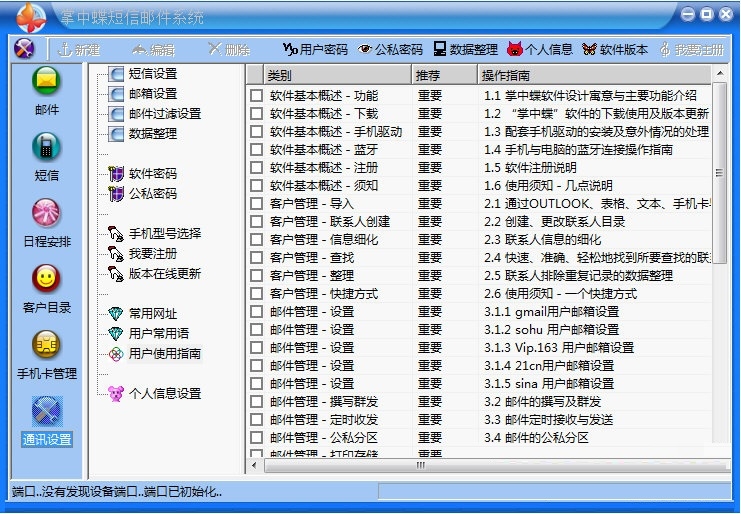This screenshot has width=741, height=514.
Task: Select guide 3.1.4 21cn用户邮箱设置
Action: [x=549, y=366]
